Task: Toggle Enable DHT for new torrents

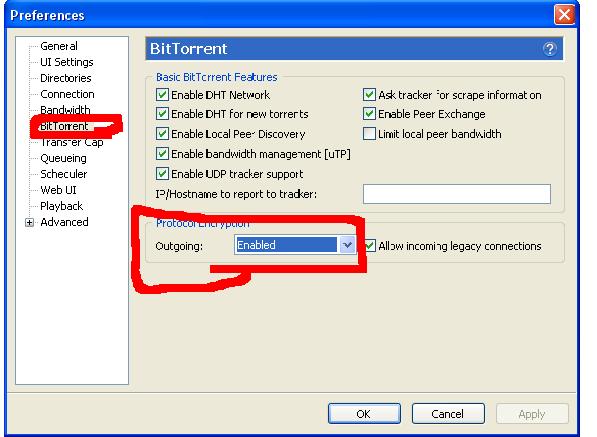Action: 163,113
